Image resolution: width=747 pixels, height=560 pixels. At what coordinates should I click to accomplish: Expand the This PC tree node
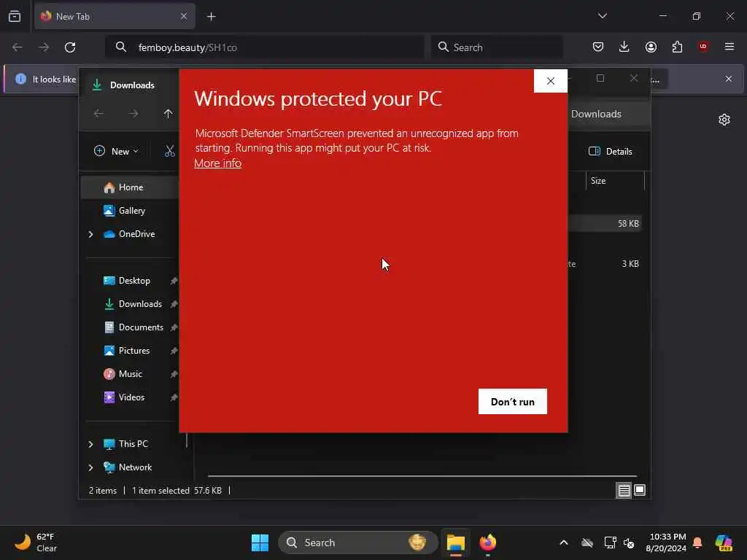pos(90,444)
